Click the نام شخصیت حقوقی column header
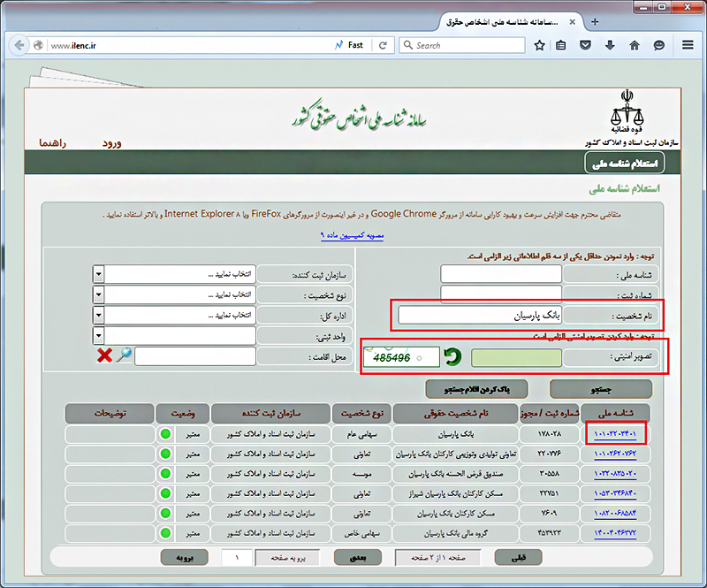This screenshot has height=588, width=707. [x=455, y=413]
